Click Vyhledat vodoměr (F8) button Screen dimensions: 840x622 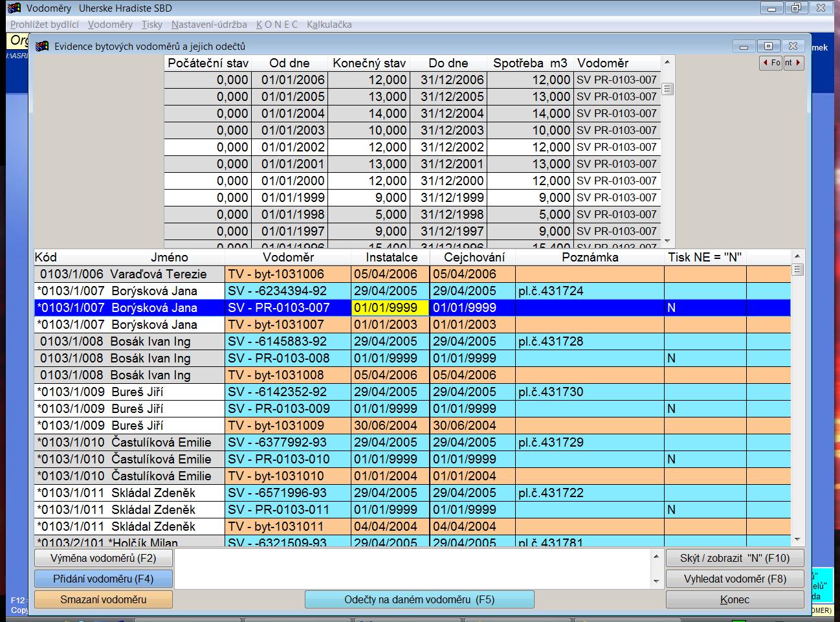[735, 579]
